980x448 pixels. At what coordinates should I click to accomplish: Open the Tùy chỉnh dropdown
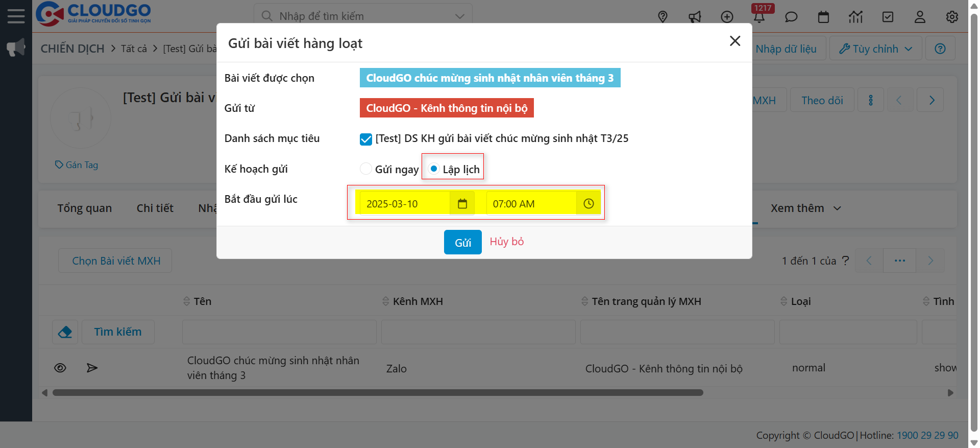pyautogui.click(x=876, y=49)
